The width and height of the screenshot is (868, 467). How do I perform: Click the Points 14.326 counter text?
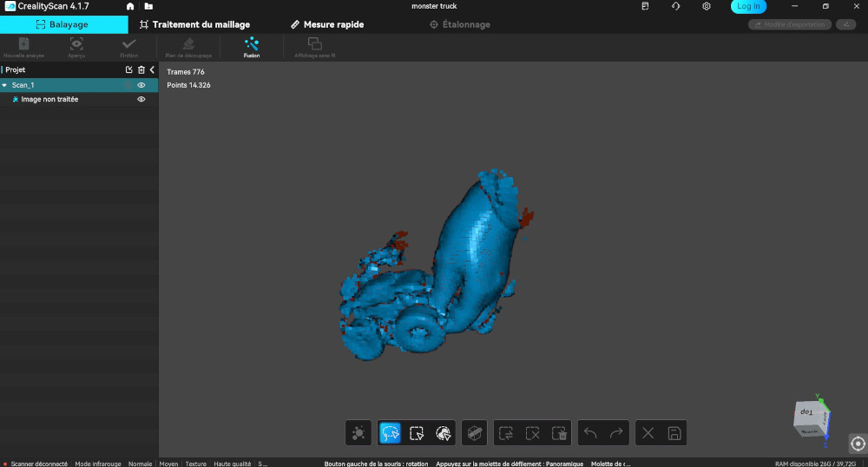[x=188, y=85]
